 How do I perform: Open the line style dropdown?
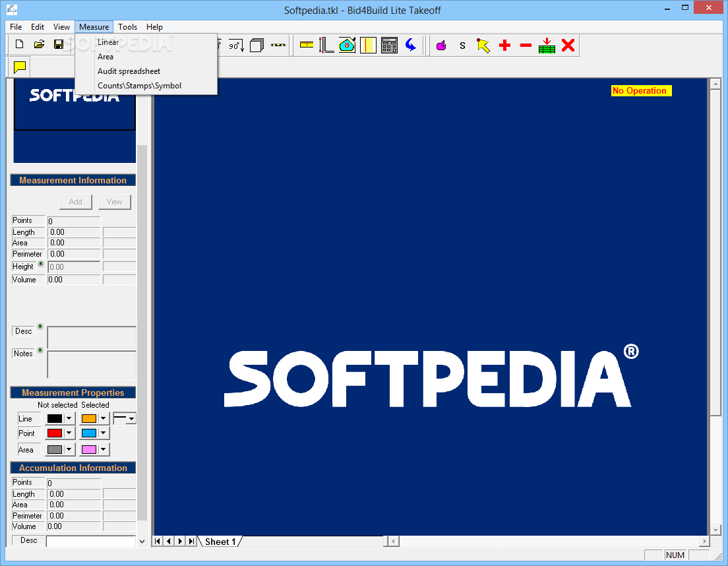coord(132,418)
